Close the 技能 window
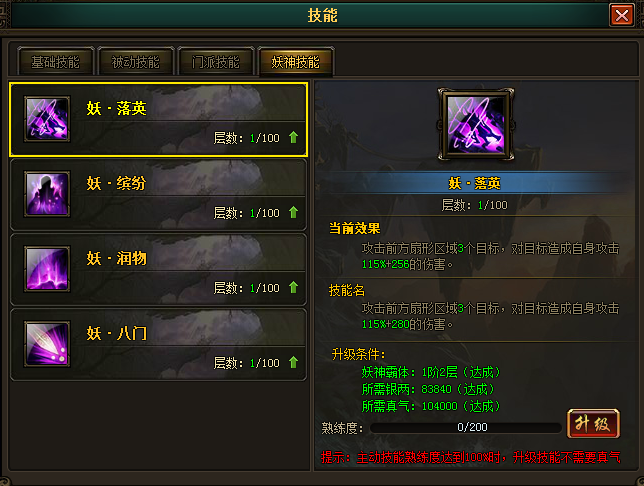This screenshot has width=644, height=486. point(621,16)
